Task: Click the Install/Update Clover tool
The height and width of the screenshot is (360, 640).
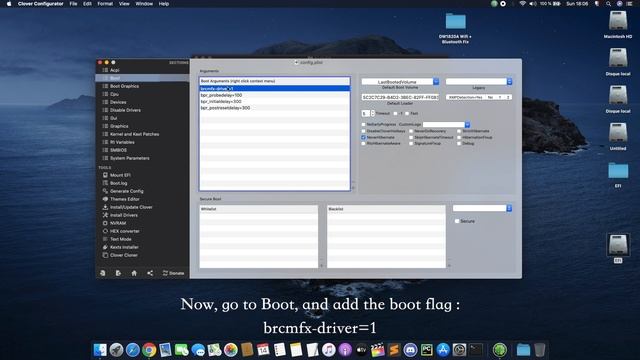Action: [131, 207]
